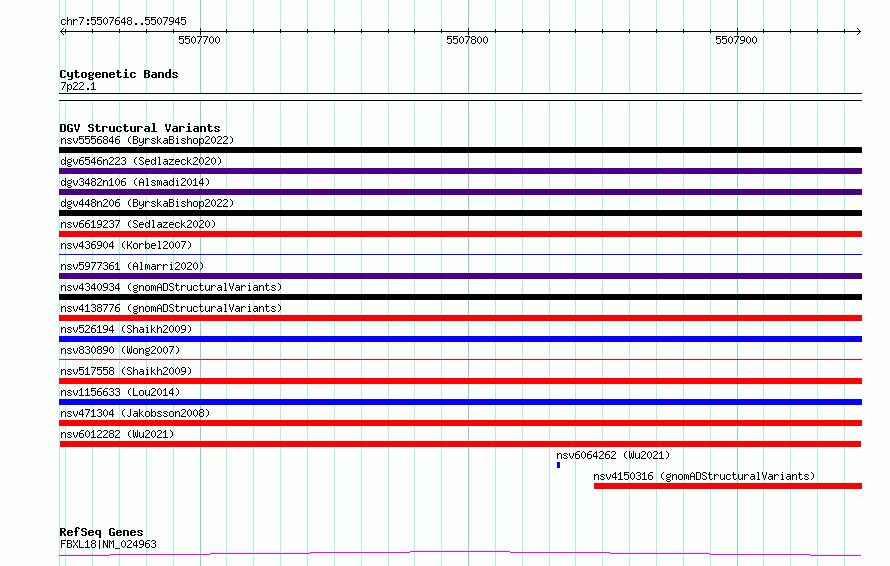Click the thin blue line under nsv436904

(460, 254)
